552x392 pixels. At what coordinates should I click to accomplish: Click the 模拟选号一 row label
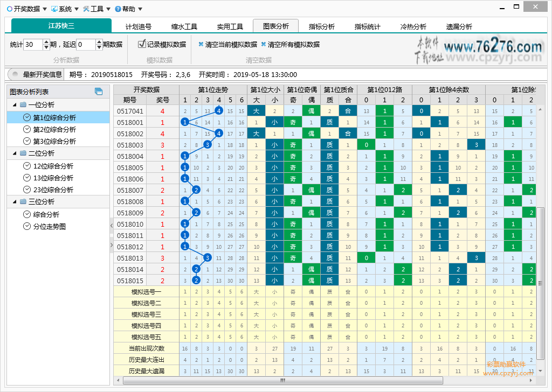tap(147, 292)
